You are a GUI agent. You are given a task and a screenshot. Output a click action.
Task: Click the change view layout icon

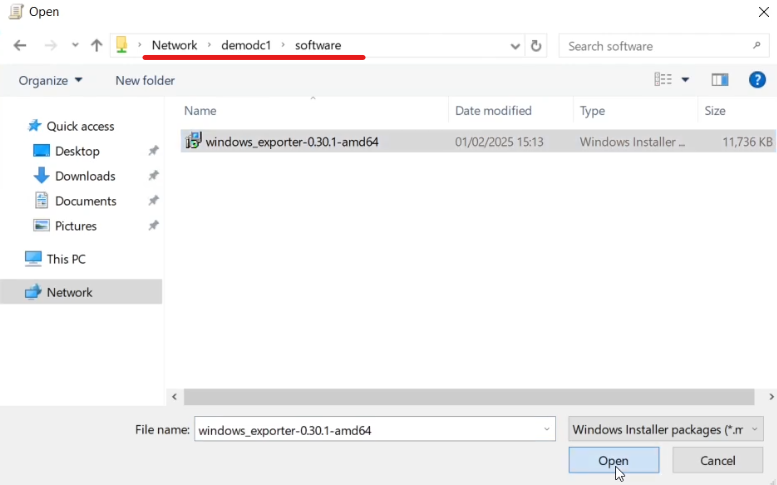pyautogui.click(x=663, y=80)
